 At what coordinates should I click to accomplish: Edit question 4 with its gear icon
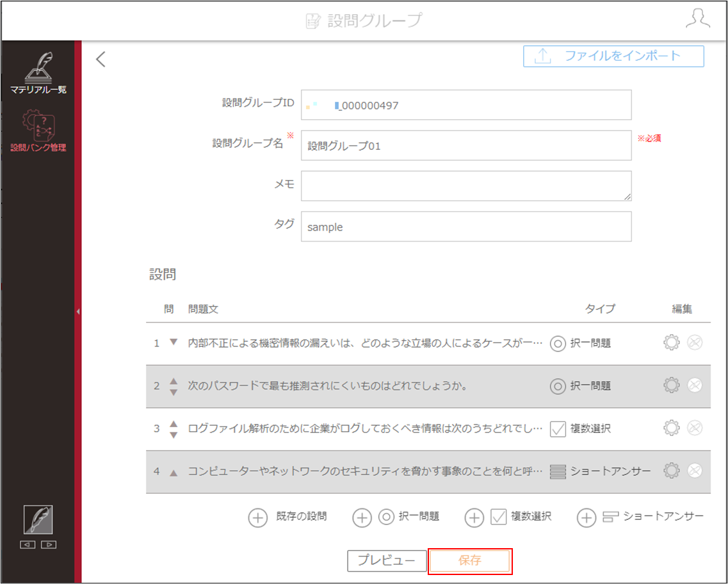[672, 471]
